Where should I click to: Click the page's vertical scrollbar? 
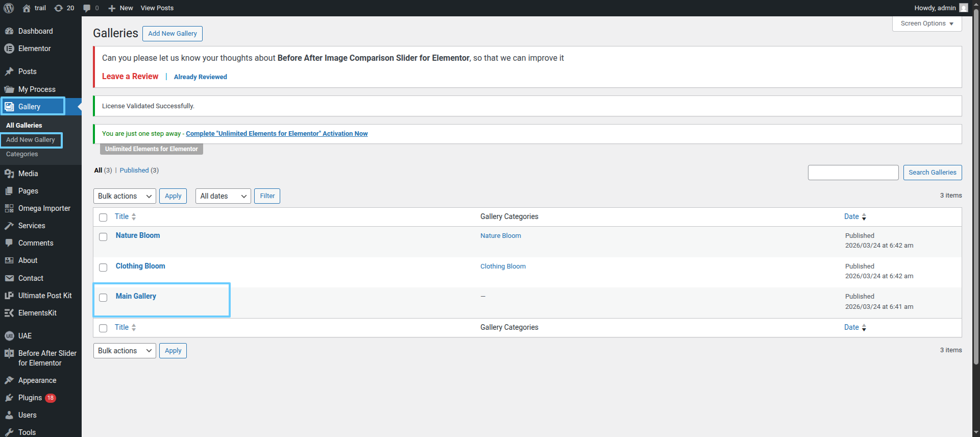point(976,204)
